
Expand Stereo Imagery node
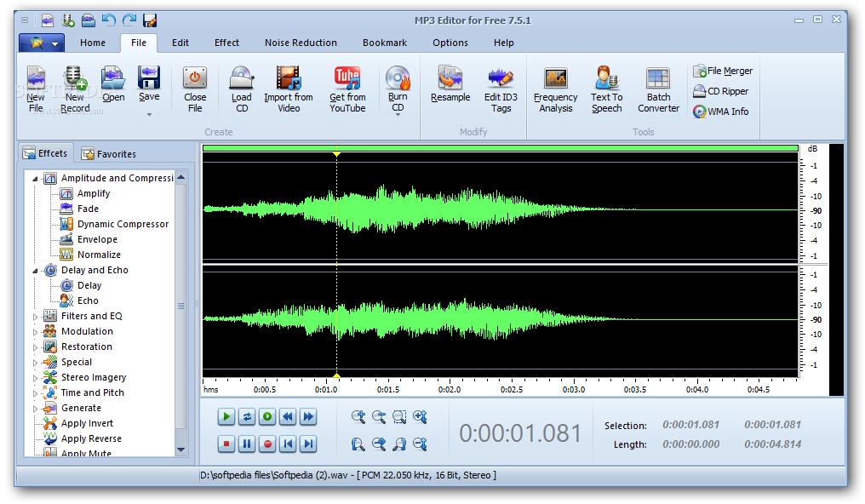pos(35,378)
